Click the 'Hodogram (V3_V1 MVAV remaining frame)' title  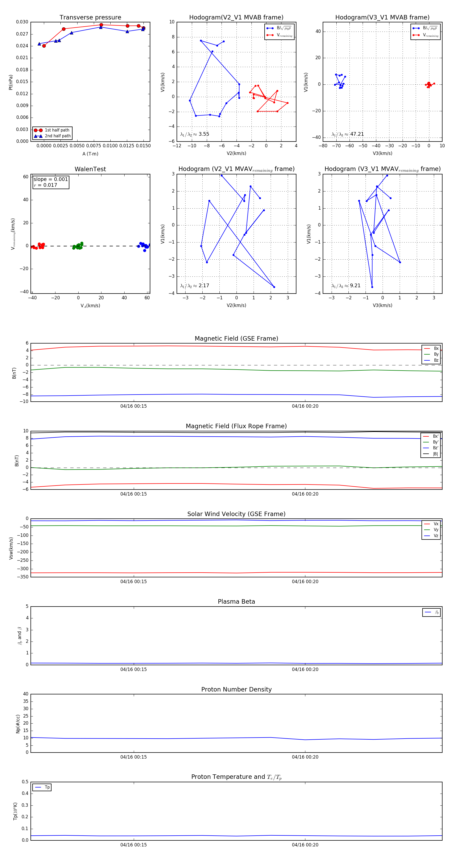pyautogui.click(x=382, y=169)
